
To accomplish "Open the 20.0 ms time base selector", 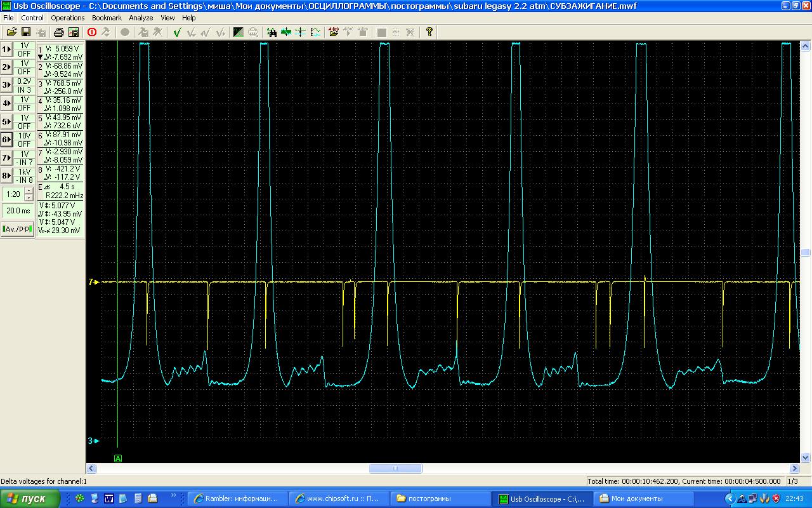I will (x=18, y=211).
